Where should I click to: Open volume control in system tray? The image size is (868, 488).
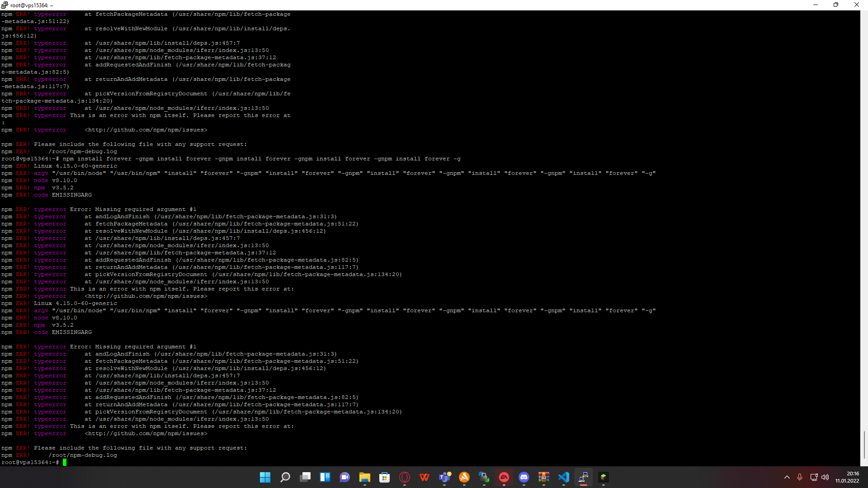point(825,477)
